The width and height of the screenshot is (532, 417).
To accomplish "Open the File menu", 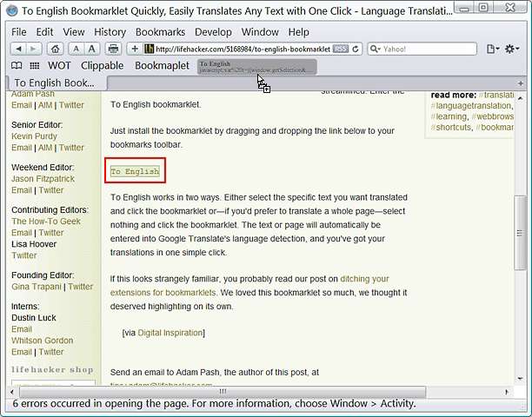I will [x=18, y=32].
